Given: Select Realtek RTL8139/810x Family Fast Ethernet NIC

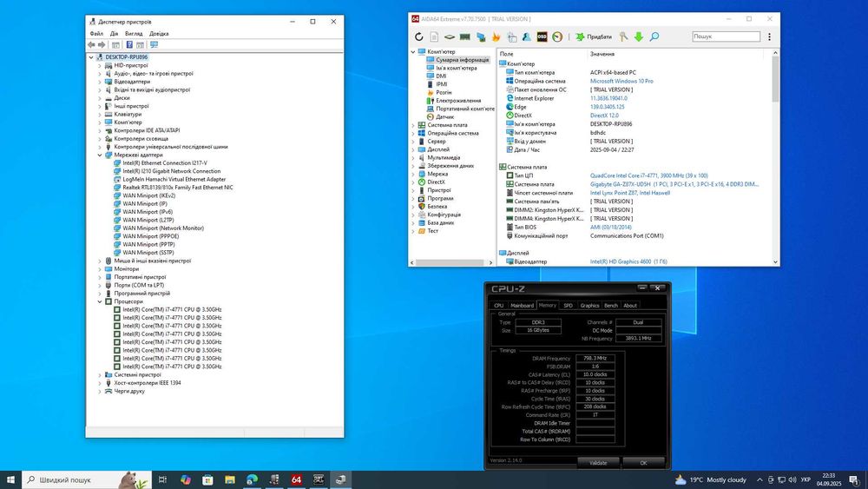Looking at the screenshot, I should pos(178,188).
